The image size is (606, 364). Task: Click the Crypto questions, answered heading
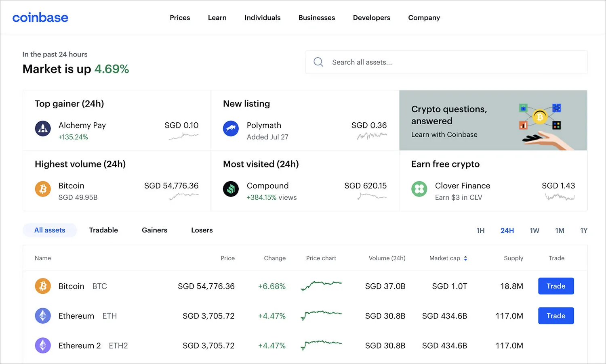click(449, 115)
